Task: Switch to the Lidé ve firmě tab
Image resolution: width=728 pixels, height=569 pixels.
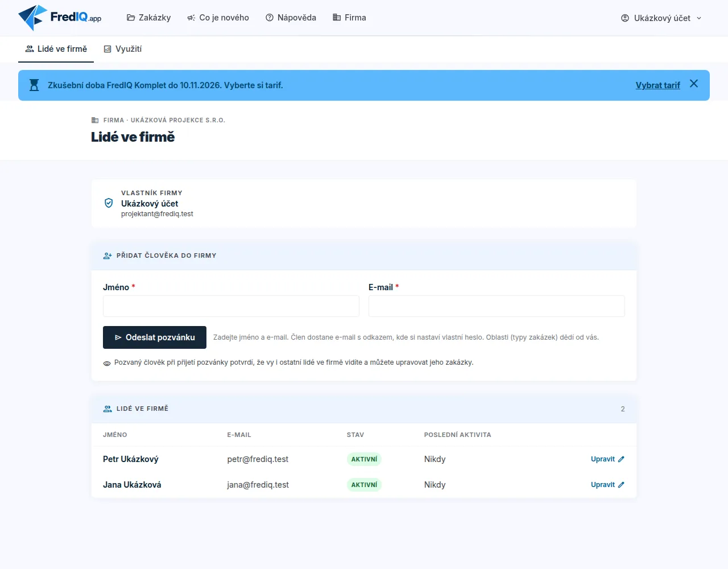Action: click(x=56, y=49)
